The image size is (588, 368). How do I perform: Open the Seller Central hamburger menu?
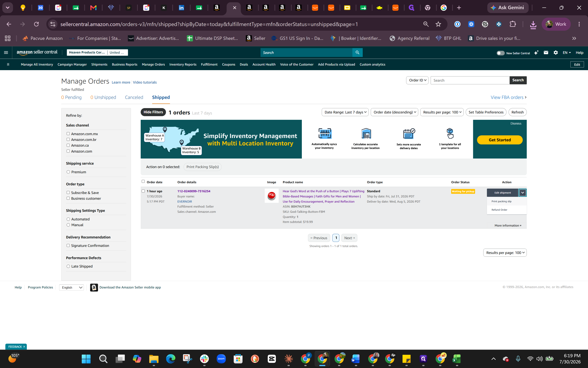pyautogui.click(x=6, y=53)
